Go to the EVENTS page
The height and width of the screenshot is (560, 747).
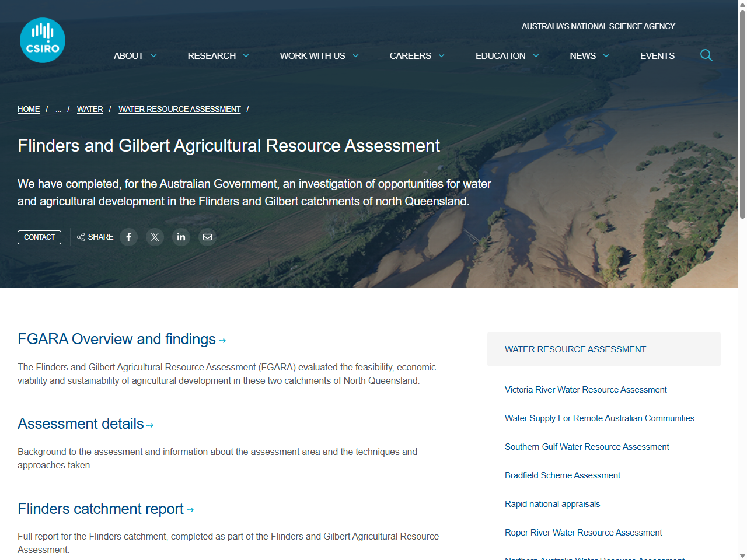point(657,56)
